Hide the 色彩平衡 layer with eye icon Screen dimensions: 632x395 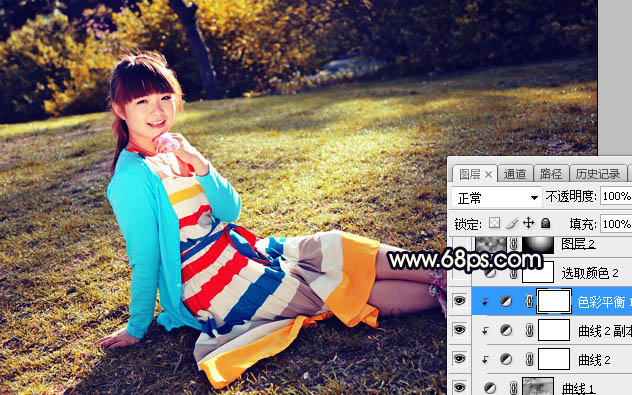[x=459, y=301]
